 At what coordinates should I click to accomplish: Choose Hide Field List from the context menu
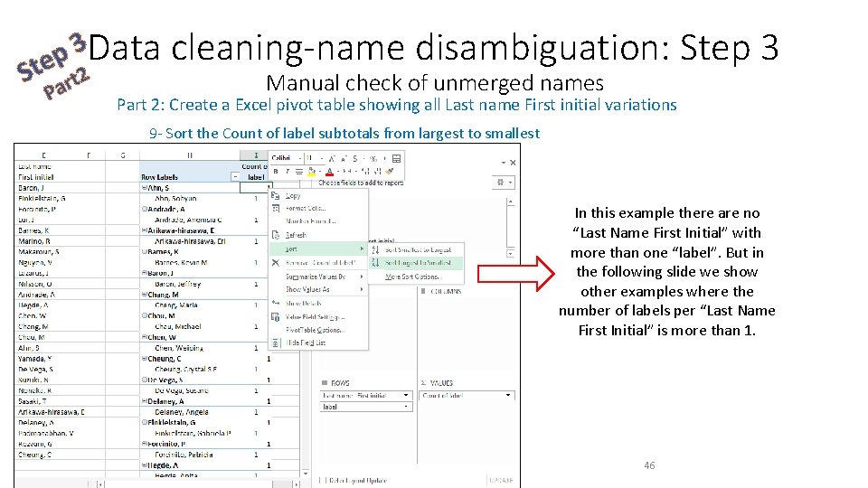(x=318, y=343)
